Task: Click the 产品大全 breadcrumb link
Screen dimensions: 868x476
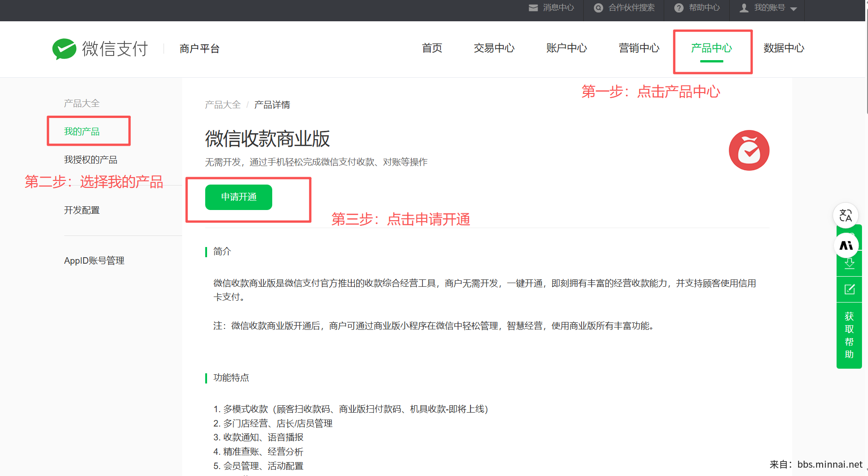Action: pyautogui.click(x=223, y=105)
